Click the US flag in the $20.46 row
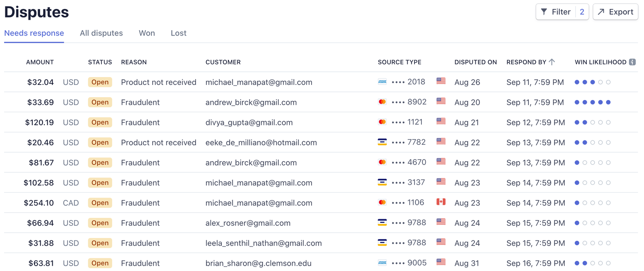The height and width of the screenshot is (271, 644). pyautogui.click(x=441, y=141)
